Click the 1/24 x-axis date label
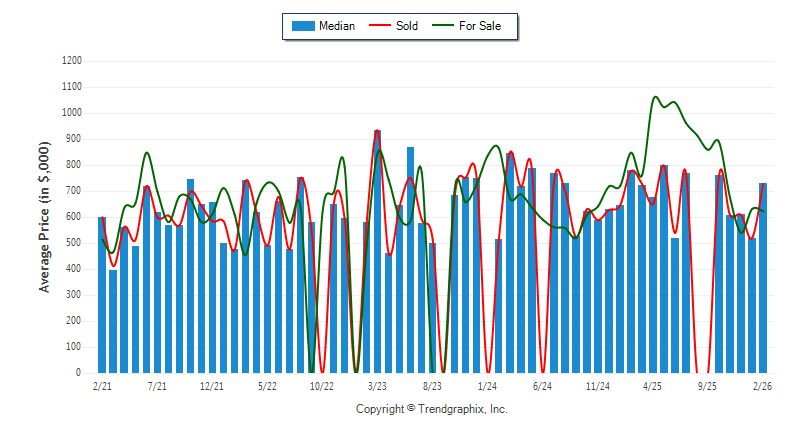This screenshot has width=800, height=434. click(x=488, y=385)
